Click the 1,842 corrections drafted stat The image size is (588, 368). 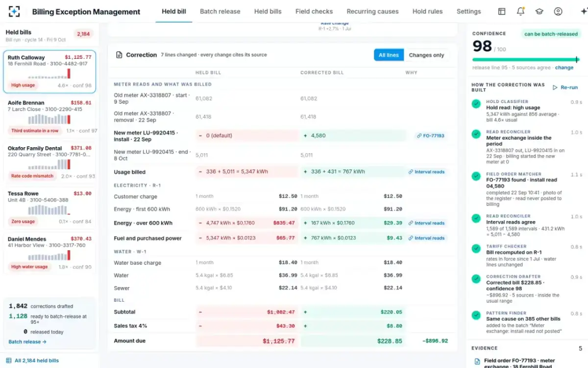(x=40, y=306)
